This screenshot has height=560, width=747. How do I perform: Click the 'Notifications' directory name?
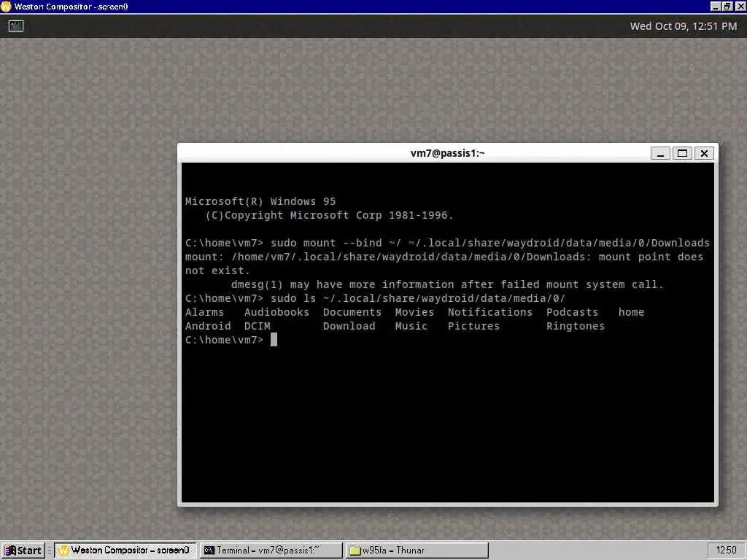click(489, 312)
